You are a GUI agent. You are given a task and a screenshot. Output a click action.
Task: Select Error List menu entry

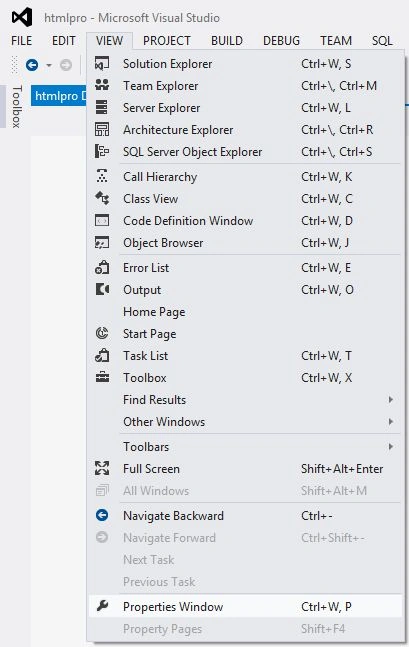(x=245, y=267)
